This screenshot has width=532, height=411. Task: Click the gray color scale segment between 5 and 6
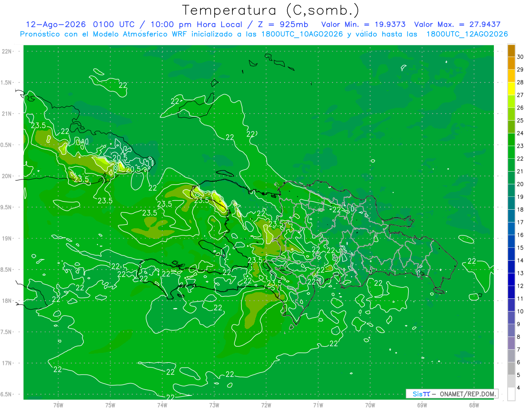point(511,368)
